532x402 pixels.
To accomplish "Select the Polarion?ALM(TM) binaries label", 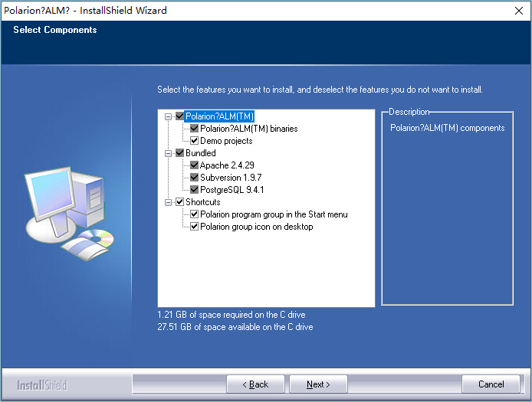I will point(248,129).
